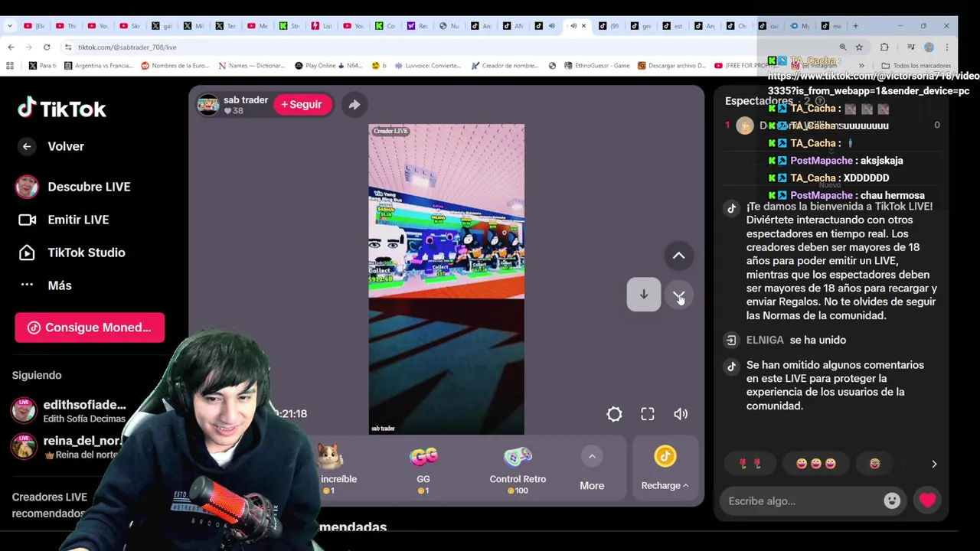This screenshot has width=980, height=551.
Task: Click the Creador LIVE badge on the video
Action: (x=390, y=132)
